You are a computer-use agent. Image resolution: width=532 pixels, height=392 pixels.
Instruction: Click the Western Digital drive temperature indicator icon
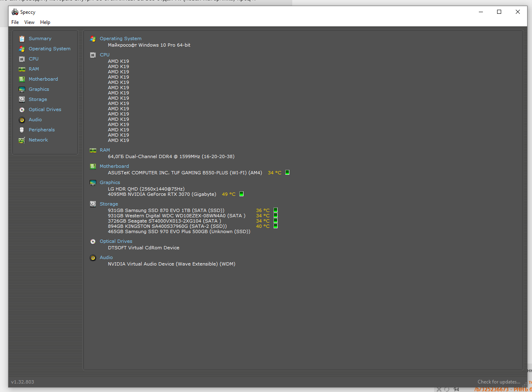[x=276, y=215]
